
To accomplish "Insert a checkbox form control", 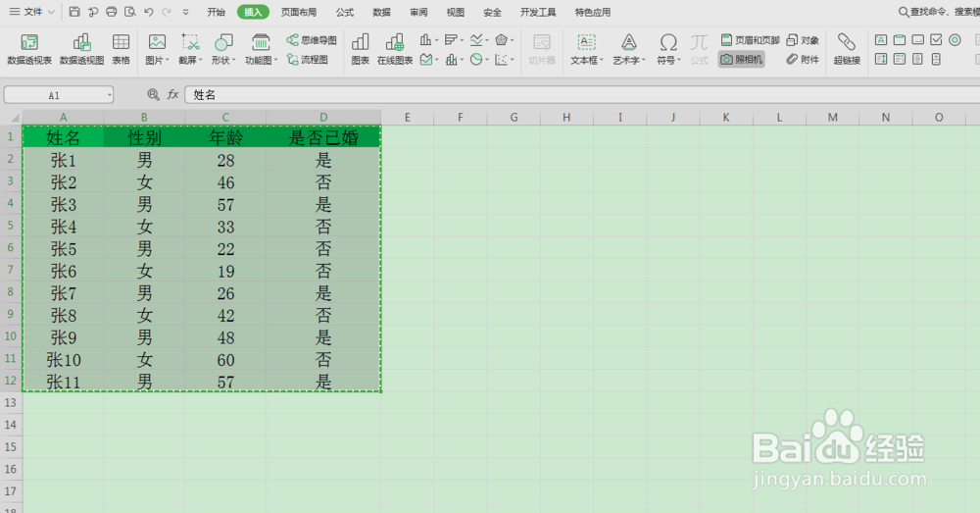I will click(936, 40).
